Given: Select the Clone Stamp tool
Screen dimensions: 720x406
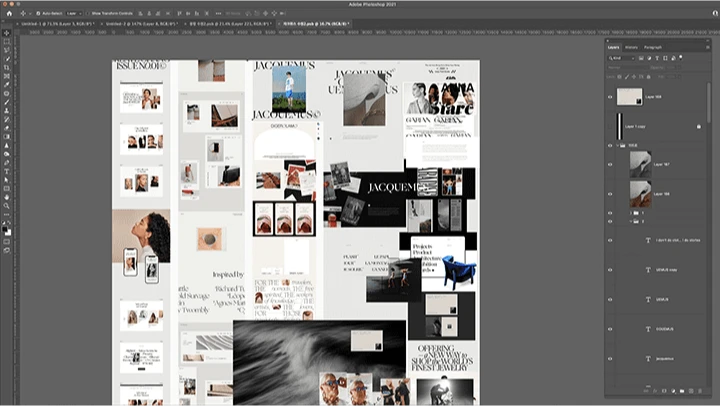Looking at the screenshot, I should [6, 111].
